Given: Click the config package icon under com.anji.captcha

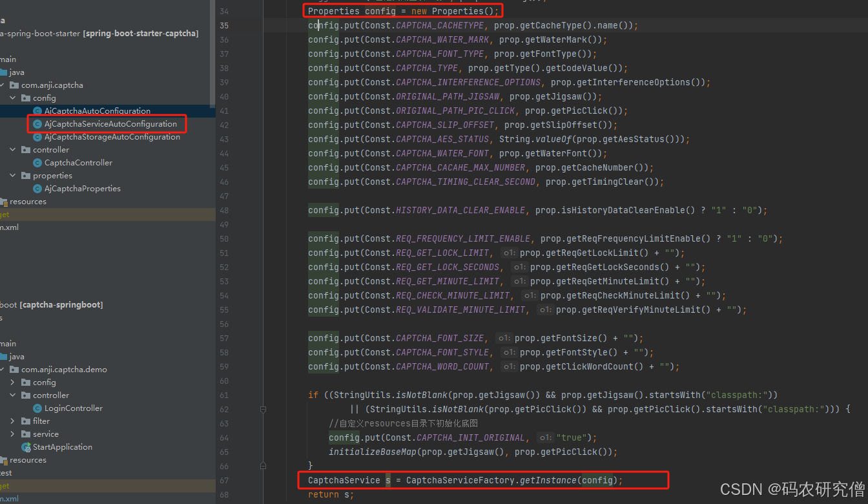Looking at the screenshot, I should click(x=26, y=98).
